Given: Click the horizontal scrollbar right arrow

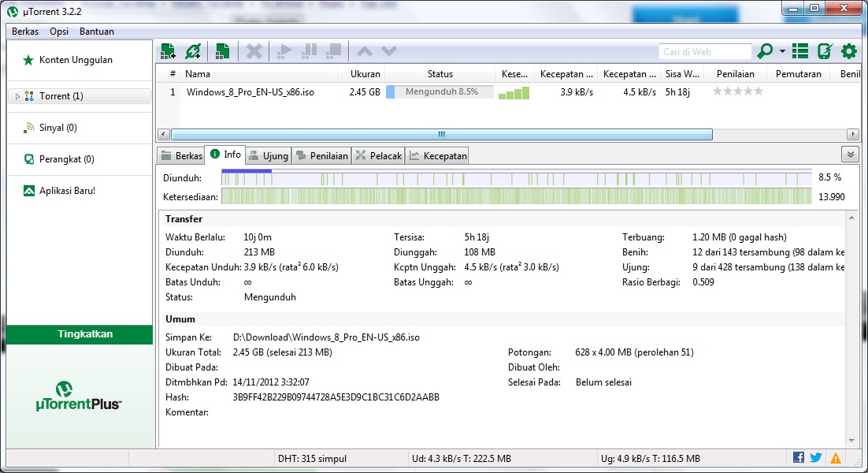Looking at the screenshot, I should pyautogui.click(x=853, y=135).
